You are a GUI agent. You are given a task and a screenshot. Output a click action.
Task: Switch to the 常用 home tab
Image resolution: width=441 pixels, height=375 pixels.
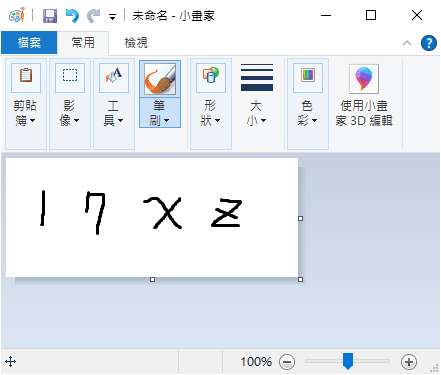point(83,43)
